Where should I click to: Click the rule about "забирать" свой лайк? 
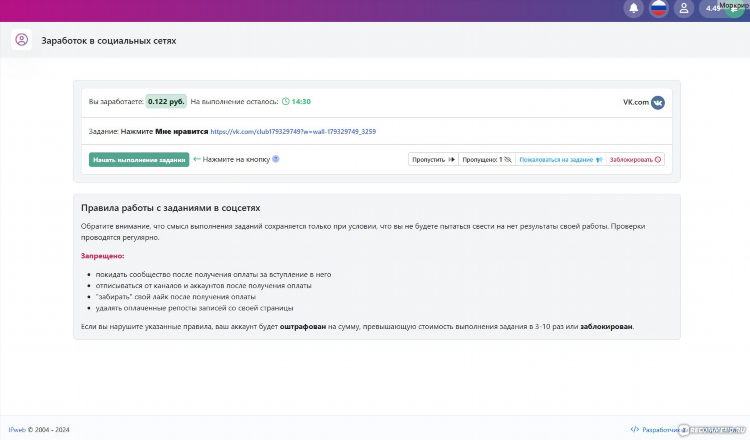click(x=176, y=297)
